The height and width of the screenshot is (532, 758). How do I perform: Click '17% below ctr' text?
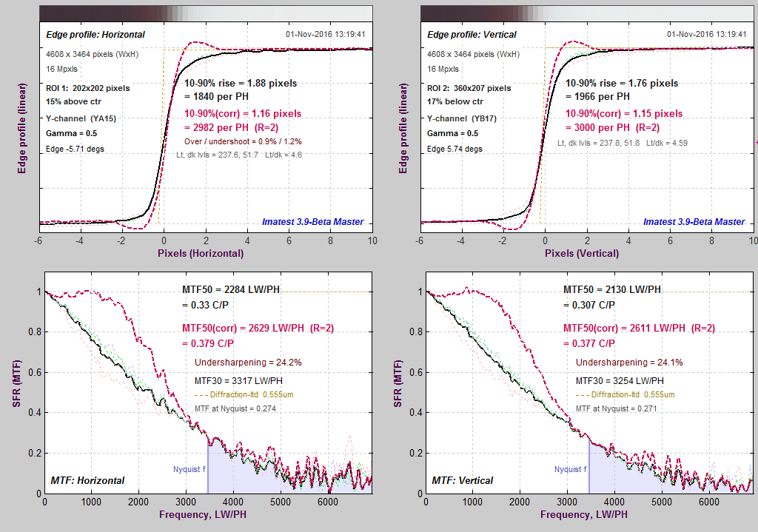pos(455,102)
